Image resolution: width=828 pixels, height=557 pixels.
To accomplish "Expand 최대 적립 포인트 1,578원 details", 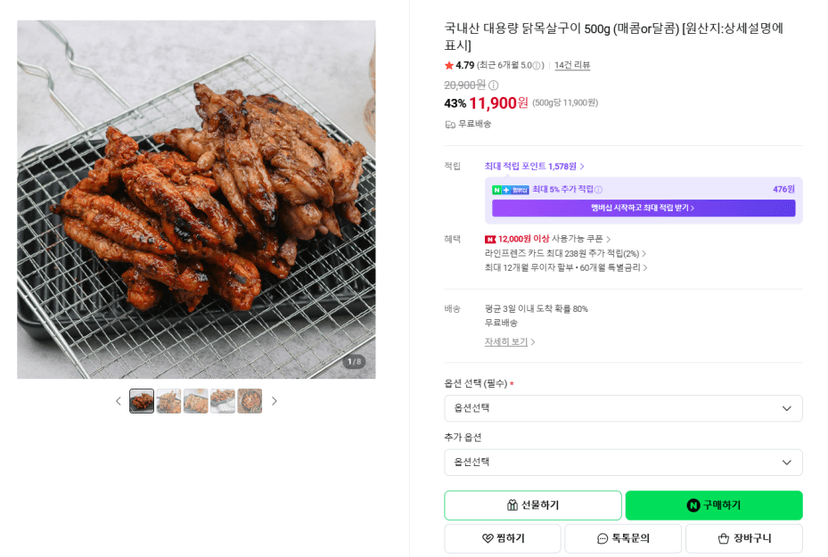I will point(534,166).
